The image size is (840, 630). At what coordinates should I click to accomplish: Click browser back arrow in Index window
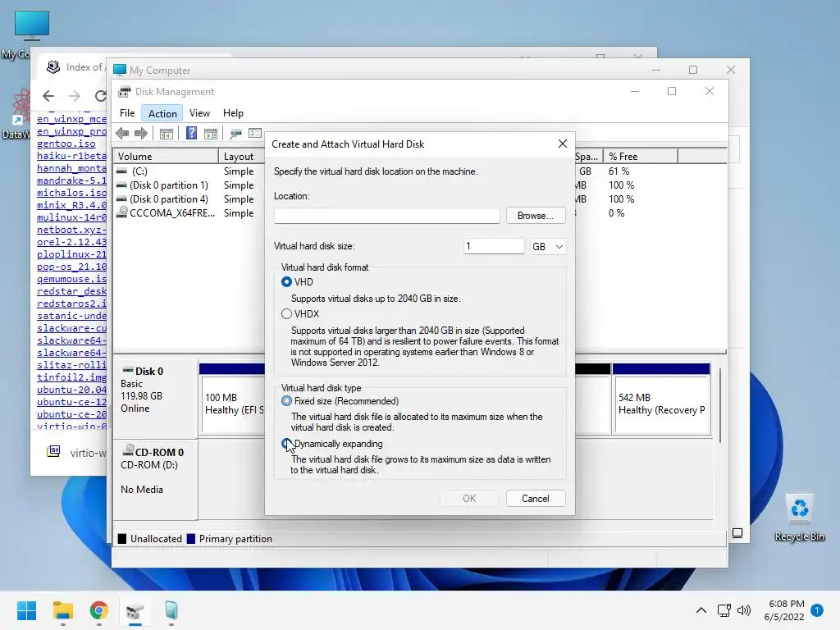(x=48, y=96)
